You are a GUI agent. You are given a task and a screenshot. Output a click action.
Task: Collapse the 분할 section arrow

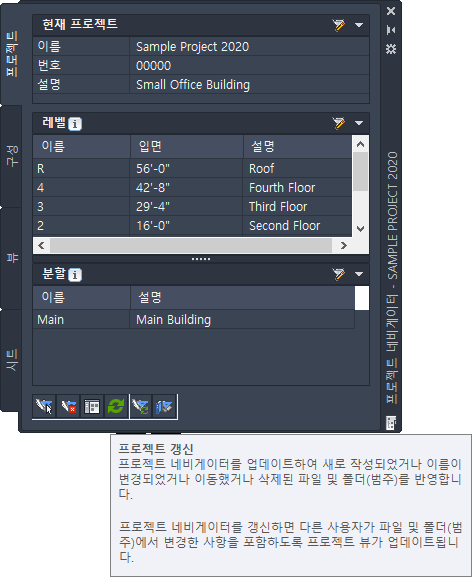[x=359, y=274]
